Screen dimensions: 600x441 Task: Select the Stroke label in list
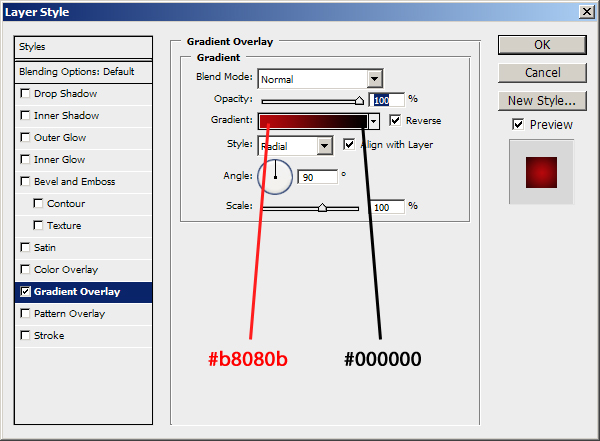pos(49,335)
